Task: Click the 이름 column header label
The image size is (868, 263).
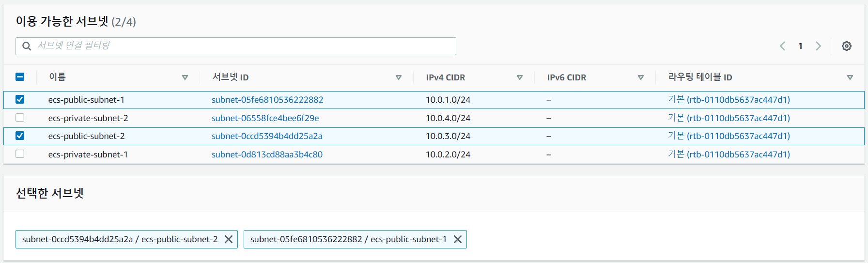Action: pyautogui.click(x=57, y=77)
